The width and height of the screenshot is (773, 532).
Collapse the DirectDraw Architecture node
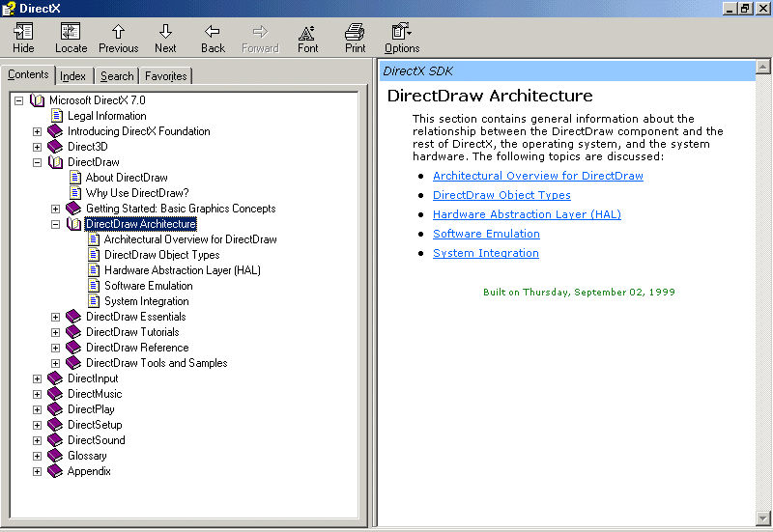tap(56, 224)
